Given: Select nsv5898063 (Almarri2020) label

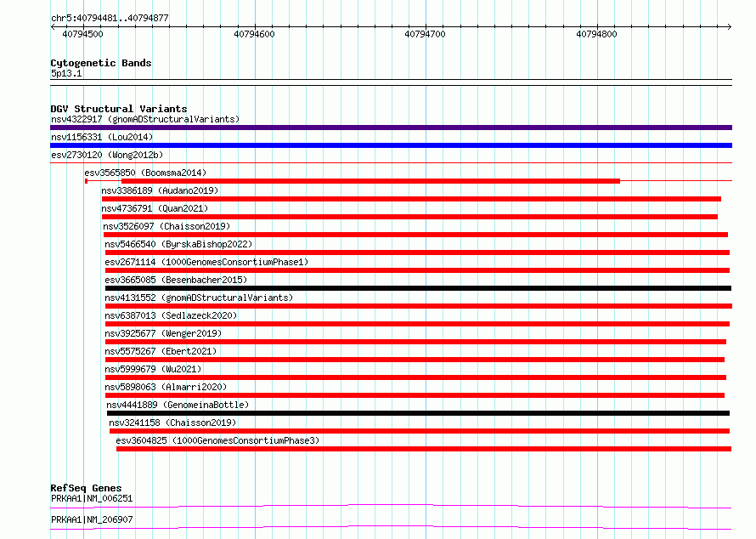Looking at the screenshot, I should [166, 387].
